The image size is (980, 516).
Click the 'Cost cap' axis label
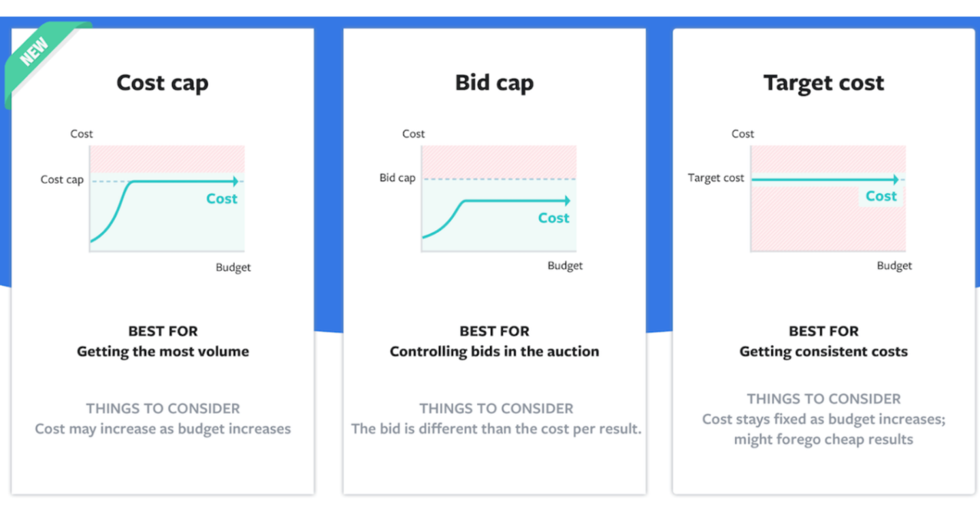point(62,180)
